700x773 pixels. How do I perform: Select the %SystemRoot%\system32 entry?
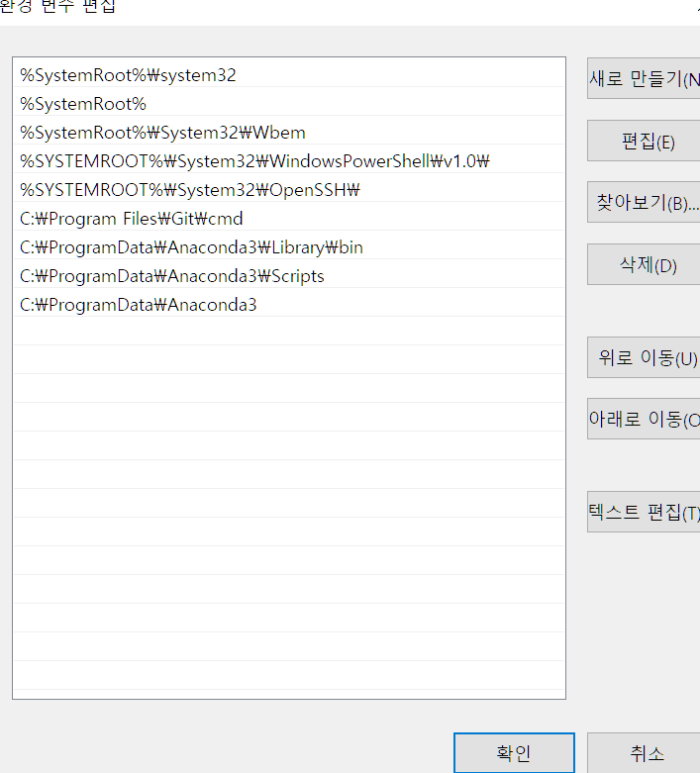click(x=289, y=75)
